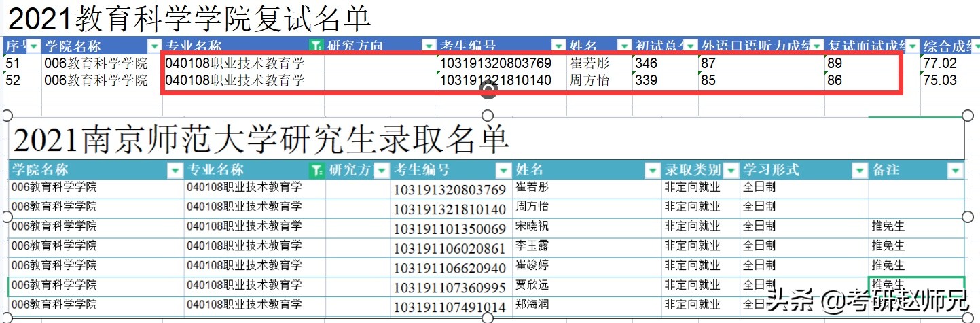The image size is (980, 323).
Task: Open 学习形式 filter dropdown
Action: 860,170
